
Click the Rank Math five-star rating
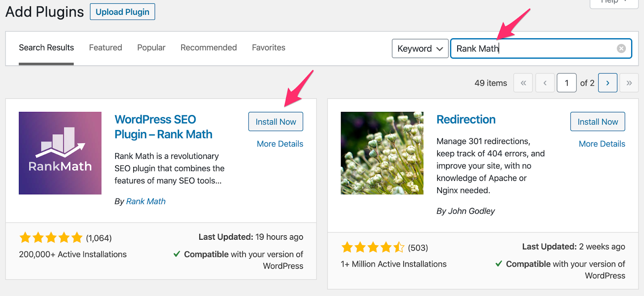point(51,238)
